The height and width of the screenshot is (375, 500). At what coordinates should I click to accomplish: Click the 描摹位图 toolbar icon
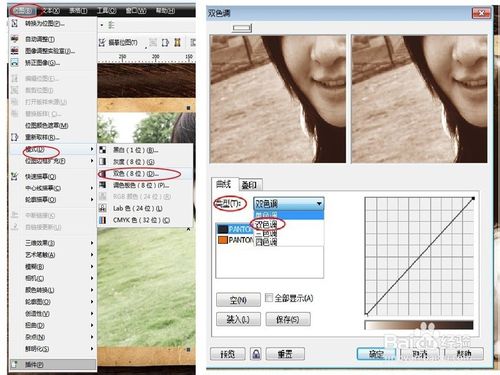click(x=102, y=42)
